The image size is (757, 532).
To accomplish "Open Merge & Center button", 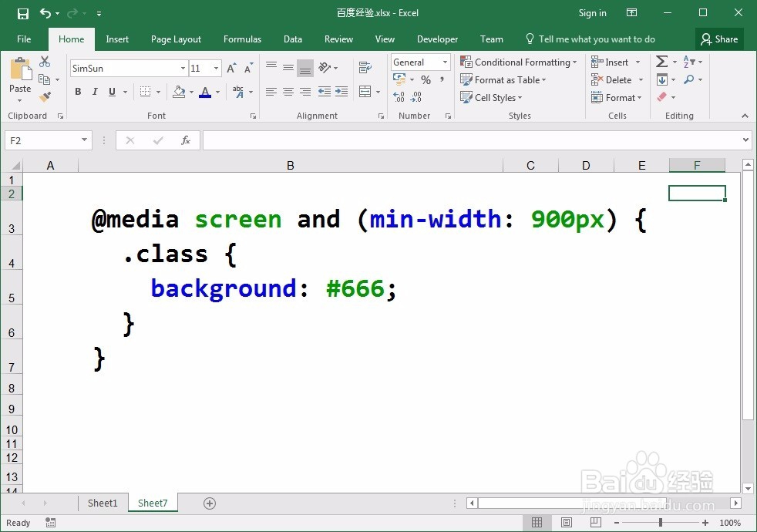I will [x=365, y=92].
